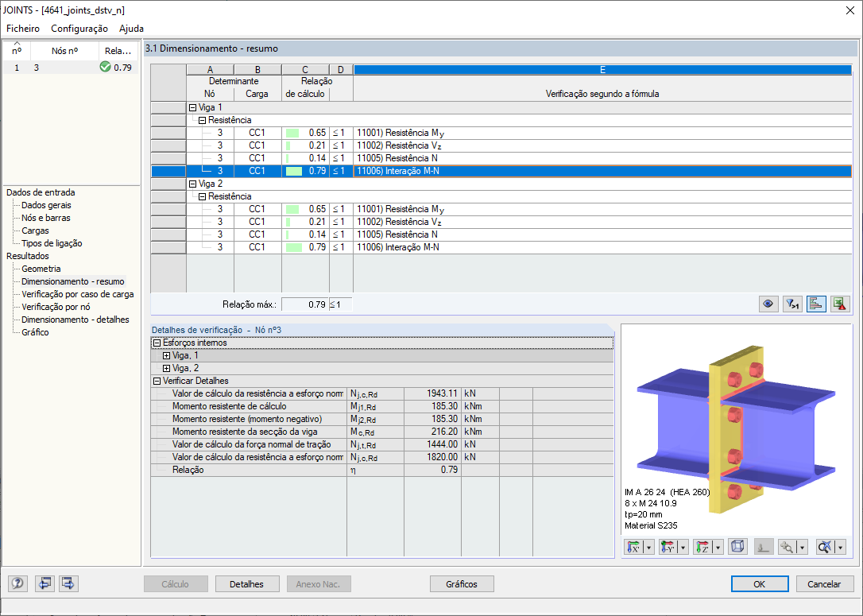The height and width of the screenshot is (616, 863).
Task: Select Dados gerais in navigator
Action: coord(46,205)
